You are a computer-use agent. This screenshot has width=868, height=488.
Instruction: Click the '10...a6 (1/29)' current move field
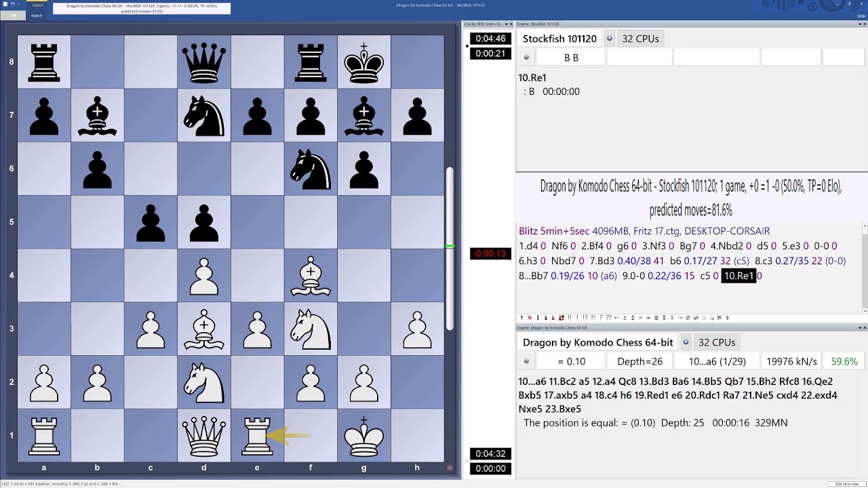pos(717,361)
